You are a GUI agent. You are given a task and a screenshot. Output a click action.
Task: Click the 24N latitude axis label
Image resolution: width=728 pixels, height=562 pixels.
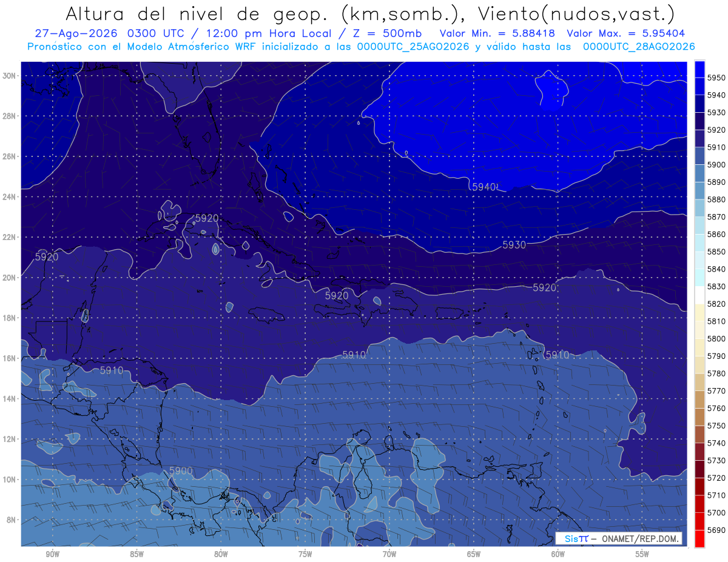click(x=9, y=197)
